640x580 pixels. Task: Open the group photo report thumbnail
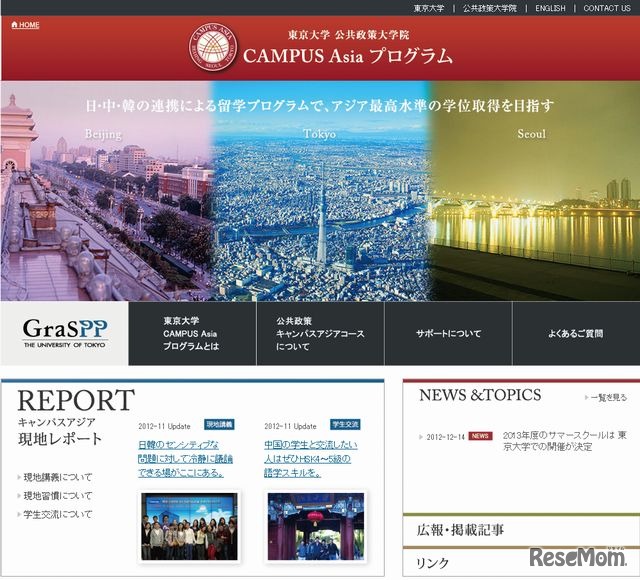coord(189,526)
